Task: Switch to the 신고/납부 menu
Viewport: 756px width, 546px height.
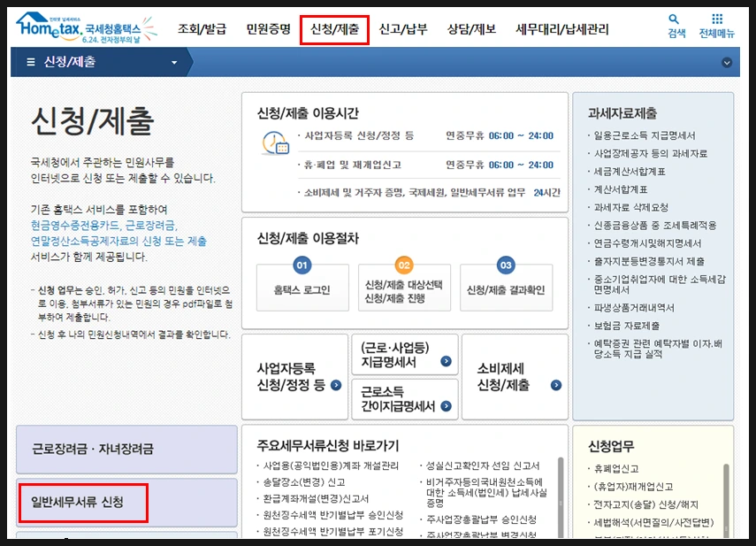Action: click(x=406, y=28)
